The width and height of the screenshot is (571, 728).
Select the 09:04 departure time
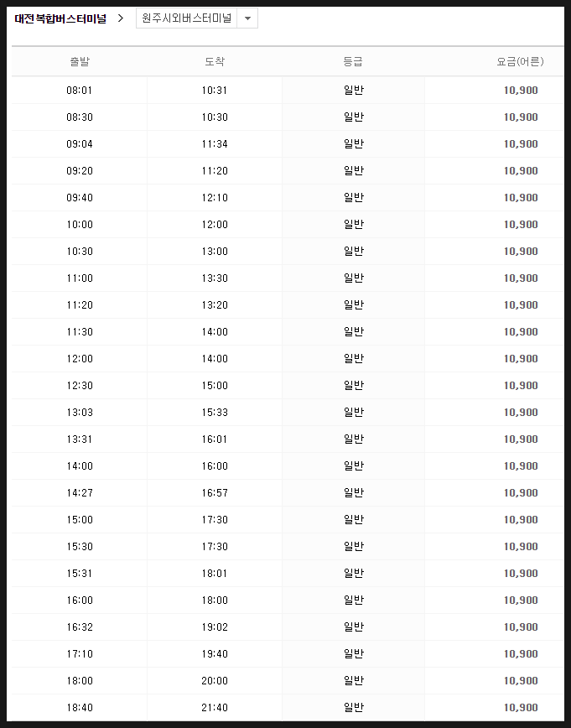(x=80, y=144)
